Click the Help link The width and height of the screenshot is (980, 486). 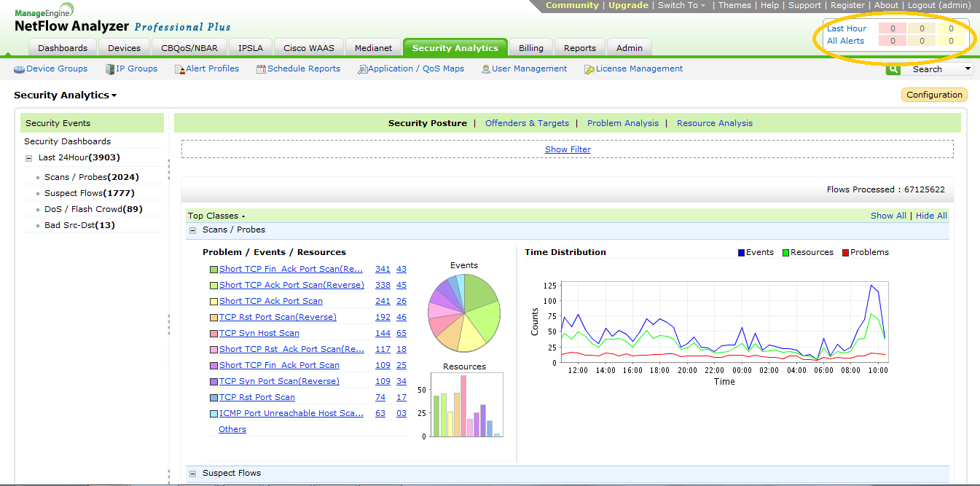tap(769, 5)
